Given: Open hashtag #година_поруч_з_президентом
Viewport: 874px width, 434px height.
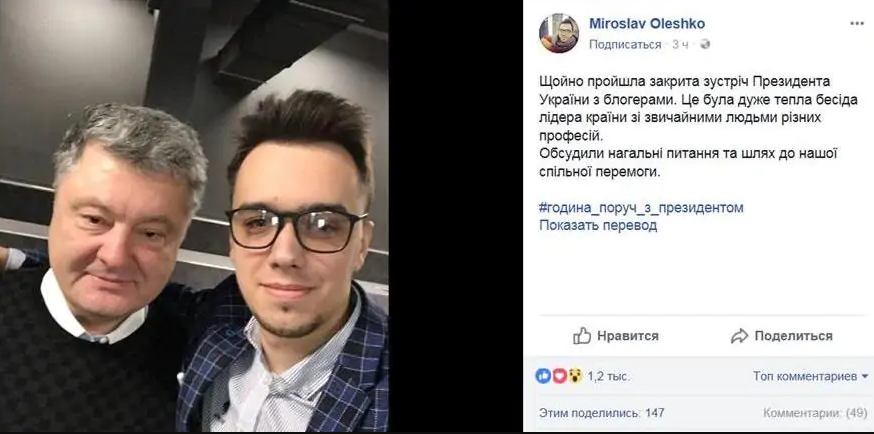Looking at the screenshot, I should [641, 208].
